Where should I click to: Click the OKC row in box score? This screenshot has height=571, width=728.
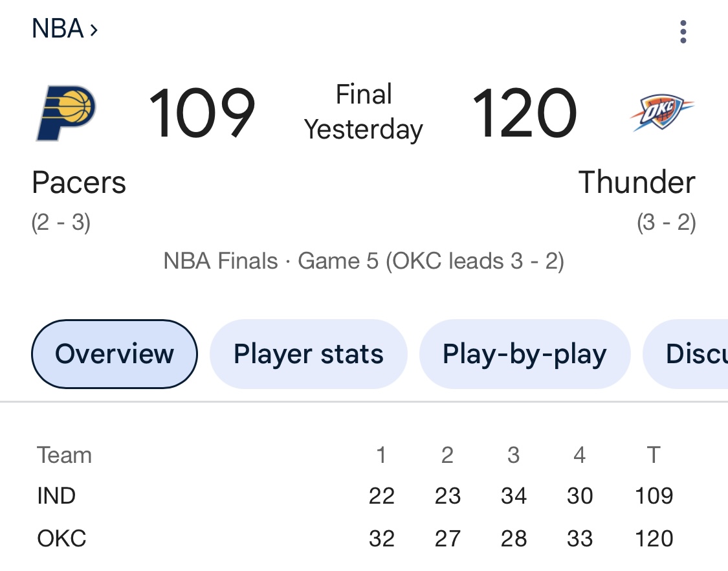coord(355,539)
